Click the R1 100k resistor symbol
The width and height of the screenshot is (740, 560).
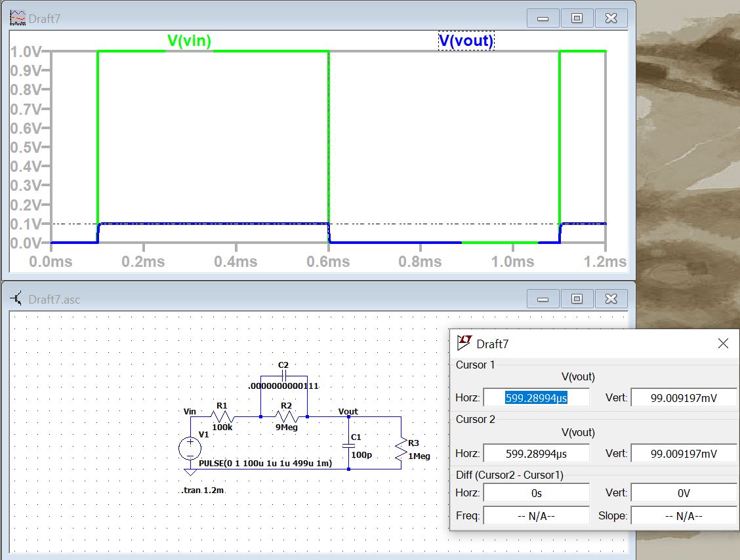(x=222, y=416)
